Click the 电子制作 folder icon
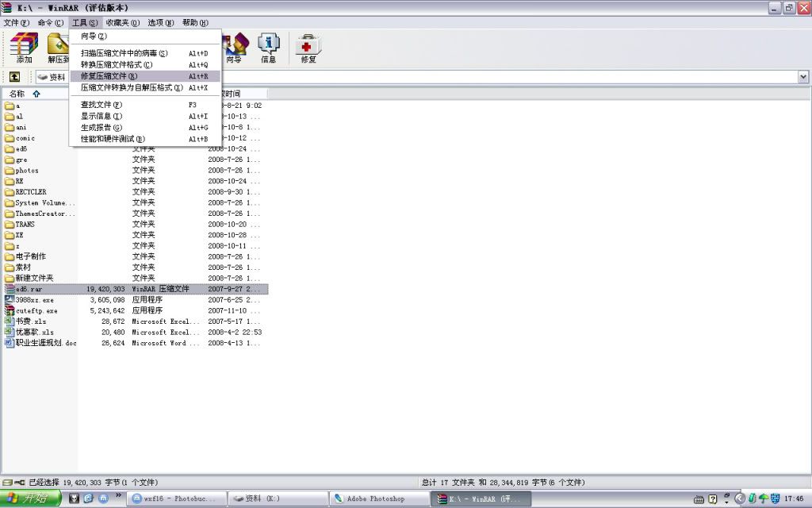The image size is (812, 508). [10, 256]
